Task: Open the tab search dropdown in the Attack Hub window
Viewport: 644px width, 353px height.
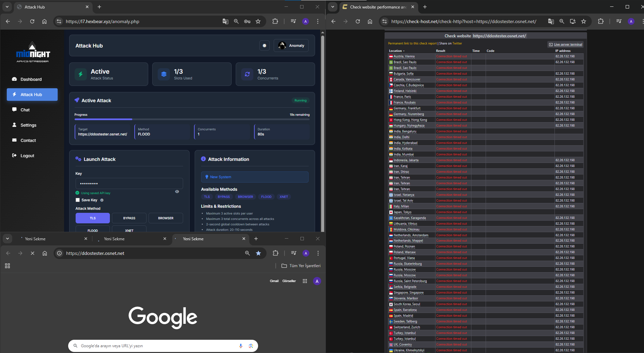Action: (x=7, y=7)
